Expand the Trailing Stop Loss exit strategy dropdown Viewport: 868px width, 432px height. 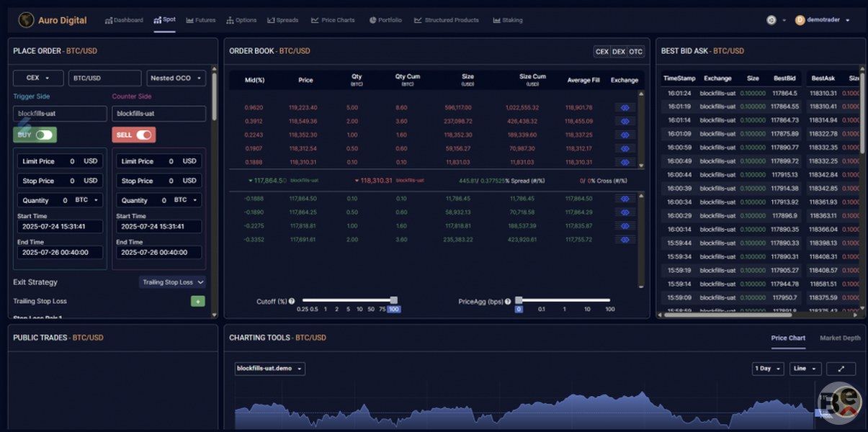click(173, 282)
